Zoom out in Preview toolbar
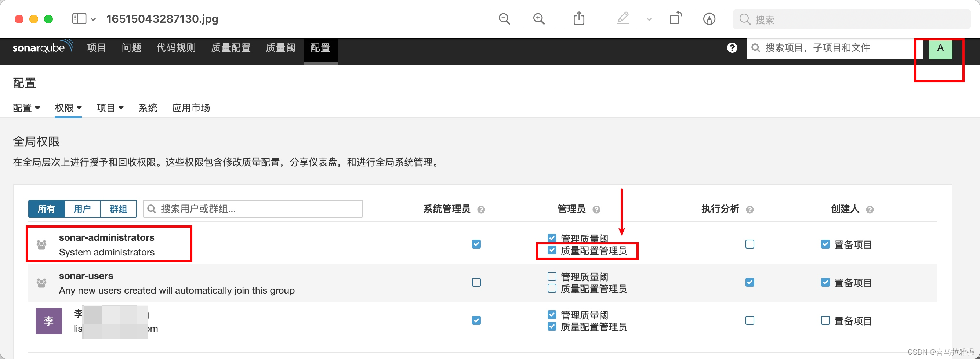This screenshot has height=359, width=980. [504, 19]
